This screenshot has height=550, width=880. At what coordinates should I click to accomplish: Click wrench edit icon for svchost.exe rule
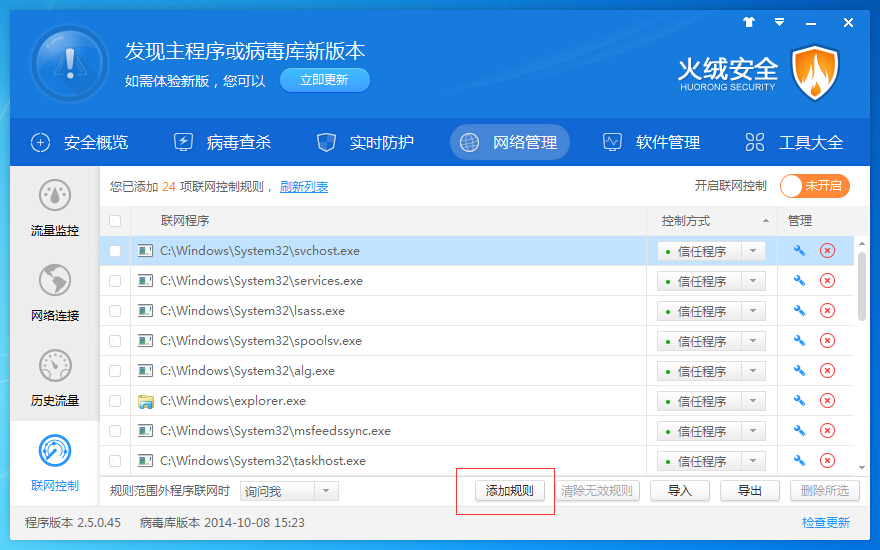click(x=799, y=251)
